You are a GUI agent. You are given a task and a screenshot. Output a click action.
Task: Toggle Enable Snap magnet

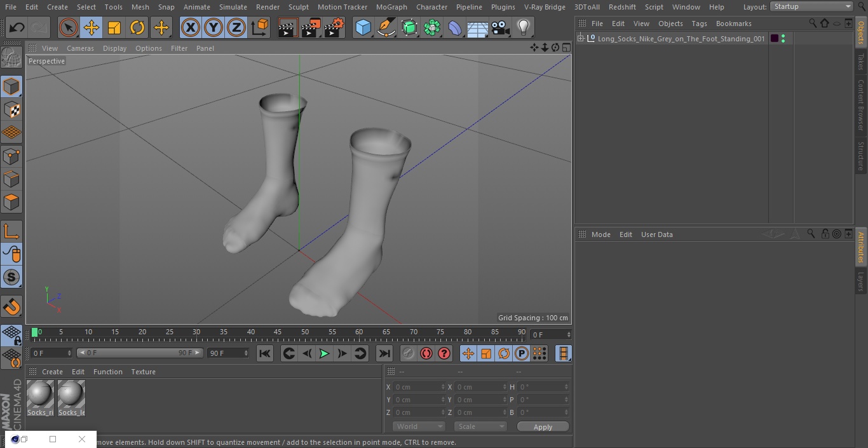(11, 307)
